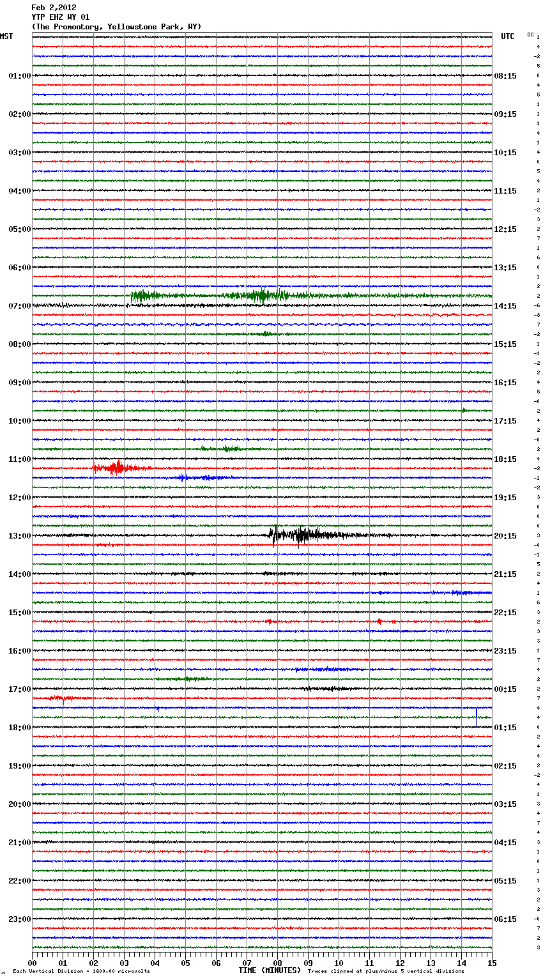Click the UTC time label "13:15"

[505, 268]
